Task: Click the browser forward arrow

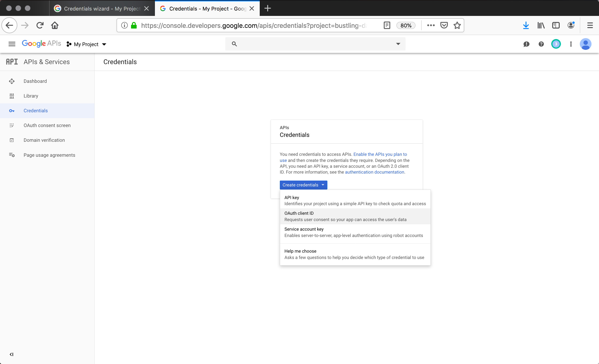Action: (25, 25)
